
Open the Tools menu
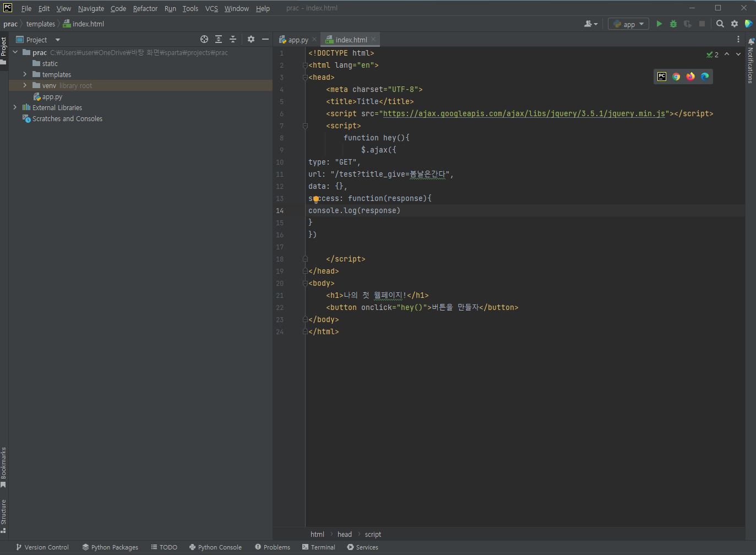(x=191, y=8)
